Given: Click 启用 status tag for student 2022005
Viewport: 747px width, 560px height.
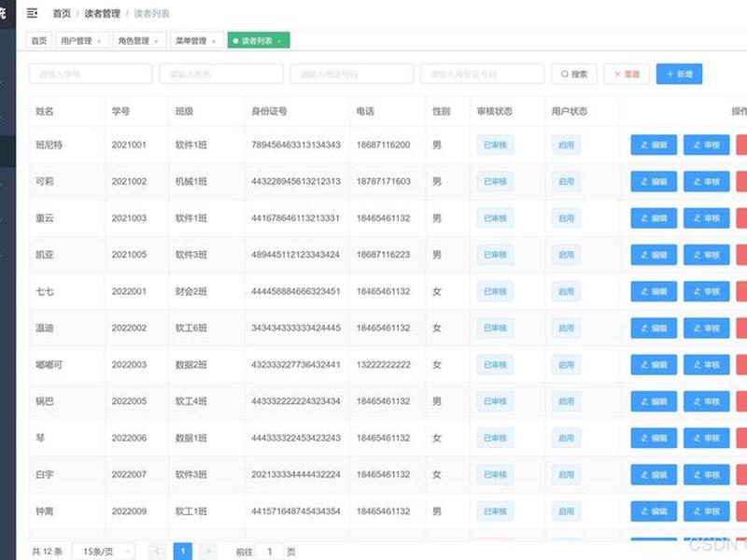Looking at the screenshot, I should coord(567,401).
